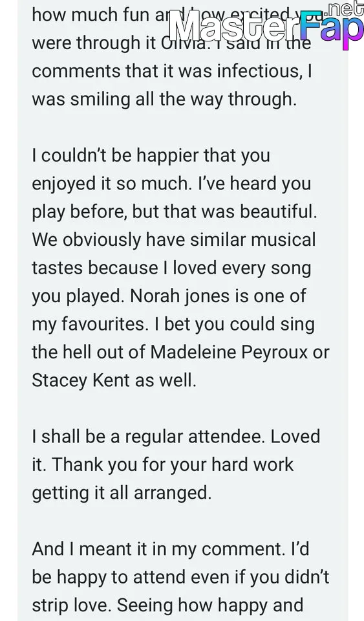Click the 'Stacey Kent as well.' line
Image resolution: width=364 pixels, height=621 pixels.
pyautogui.click(x=114, y=380)
